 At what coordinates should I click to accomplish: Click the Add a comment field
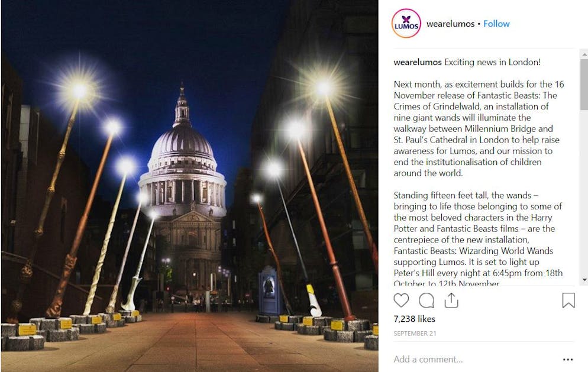(x=476, y=359)
